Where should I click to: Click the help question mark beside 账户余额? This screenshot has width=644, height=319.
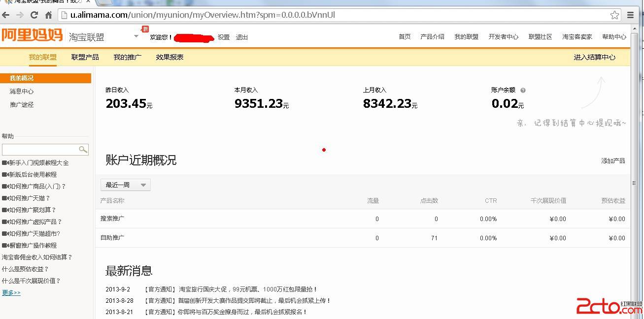(523, 90)
